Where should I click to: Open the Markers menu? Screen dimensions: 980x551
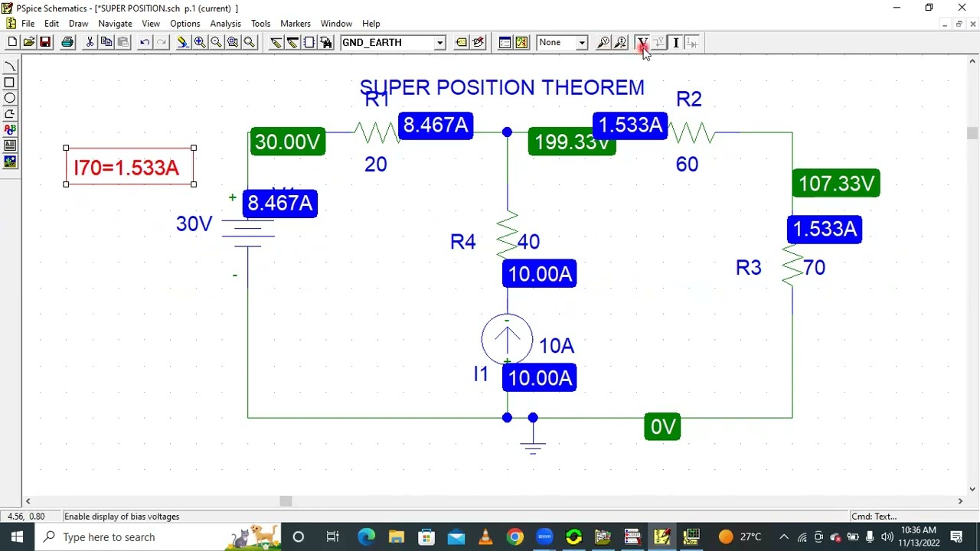[295, 24]
